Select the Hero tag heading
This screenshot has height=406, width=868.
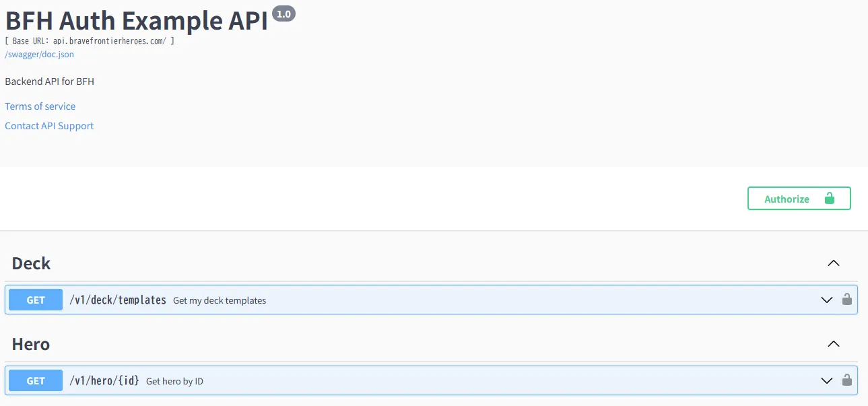(31, 344)
